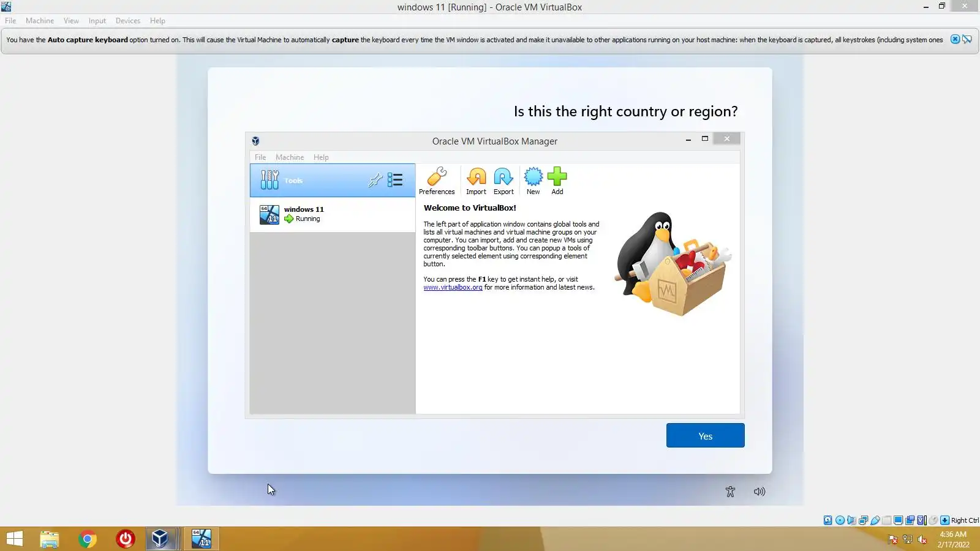
Task: Maximize the VirtualBox Manager window
Action: (x=705, y=139)
